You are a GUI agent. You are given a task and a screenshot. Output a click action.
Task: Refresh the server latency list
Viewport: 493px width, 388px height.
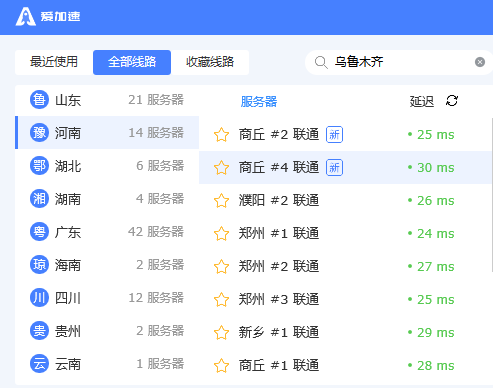452,101
